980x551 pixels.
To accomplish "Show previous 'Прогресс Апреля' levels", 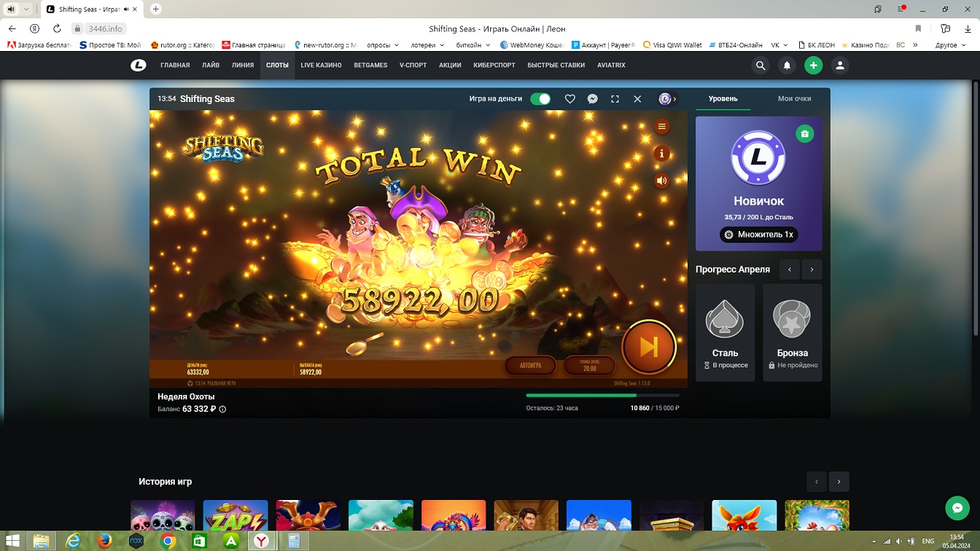I will [790, 270].
